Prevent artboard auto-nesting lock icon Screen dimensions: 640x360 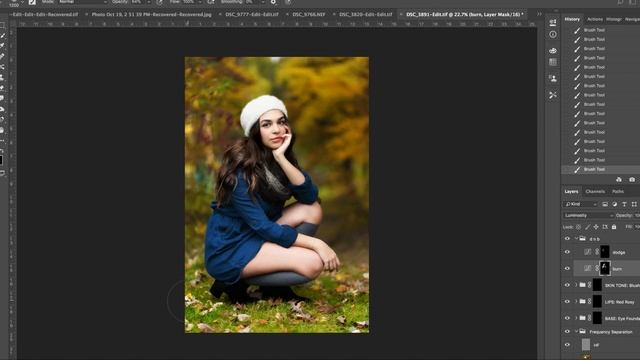[x=605, y=227]
